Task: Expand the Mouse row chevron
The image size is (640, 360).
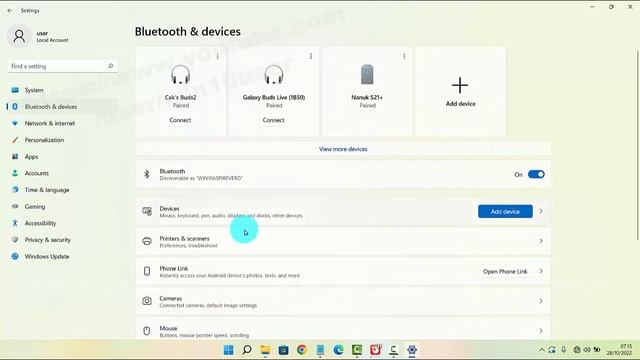Action: tap(541, 331)
